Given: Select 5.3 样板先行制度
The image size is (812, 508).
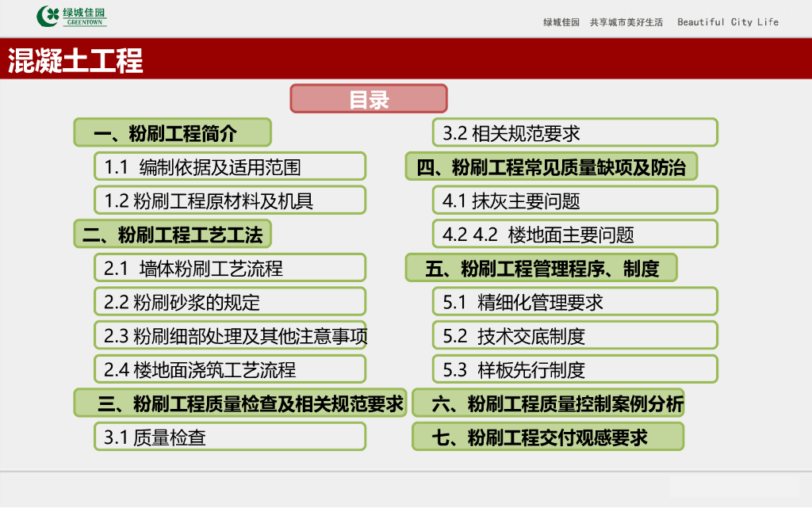Looking at the screenshot, I should pyautogui.click(x=575, y=369).
